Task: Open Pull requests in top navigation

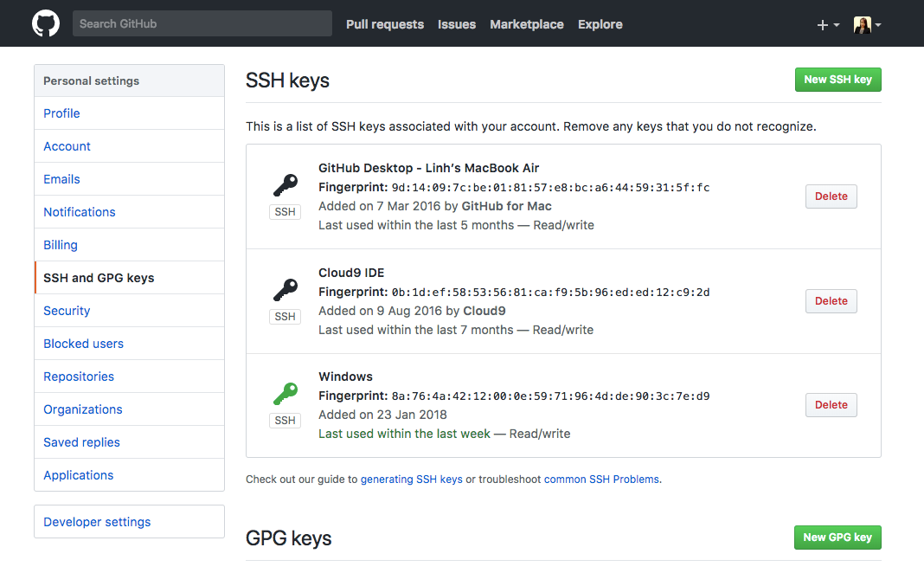Action: 385,24
